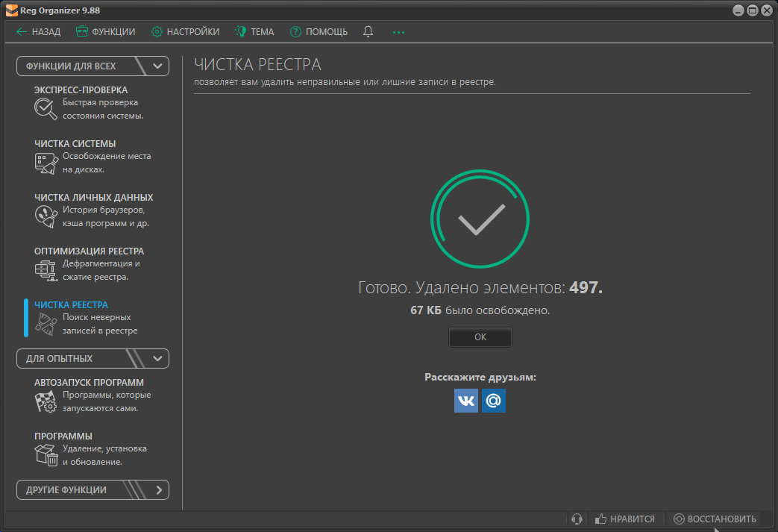Open the notifications bell icon
The image size is (778, 532).
pyautogui.click(x=368, y=31)
